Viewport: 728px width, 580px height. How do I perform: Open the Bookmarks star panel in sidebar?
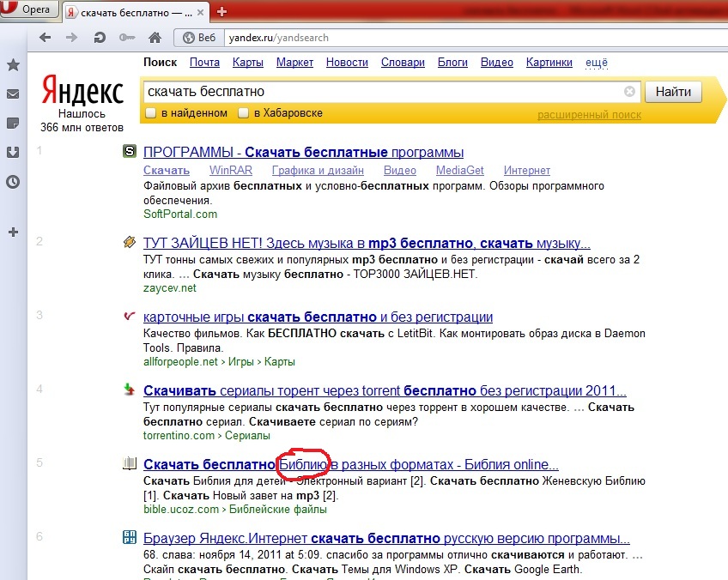coord(13,65)
